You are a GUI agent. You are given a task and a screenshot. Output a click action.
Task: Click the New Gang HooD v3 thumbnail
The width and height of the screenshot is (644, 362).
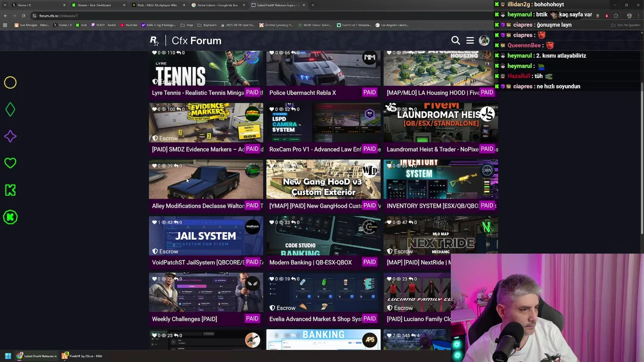(x=323, y=179)
